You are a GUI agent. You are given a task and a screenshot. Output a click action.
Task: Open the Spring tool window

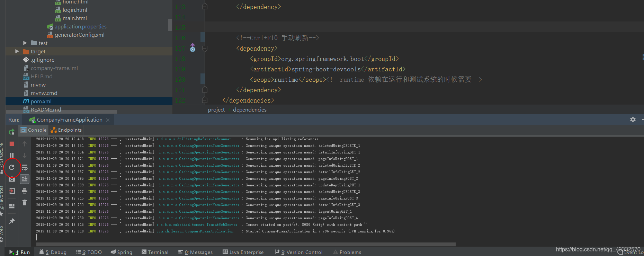point(122,252)
